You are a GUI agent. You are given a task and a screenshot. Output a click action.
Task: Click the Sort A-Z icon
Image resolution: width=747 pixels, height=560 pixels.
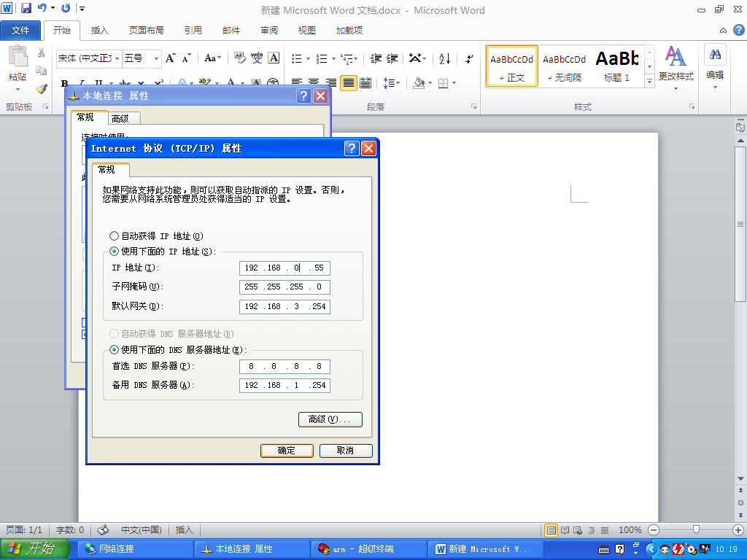point(444,58)
